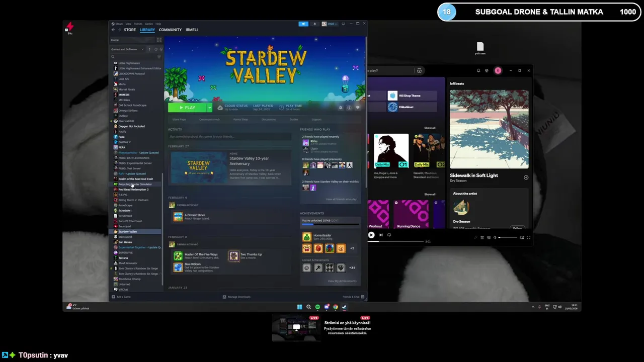Expand +5 unlocked achievements
The width and height of the screenshot is (644, 362).
(352, 248)
